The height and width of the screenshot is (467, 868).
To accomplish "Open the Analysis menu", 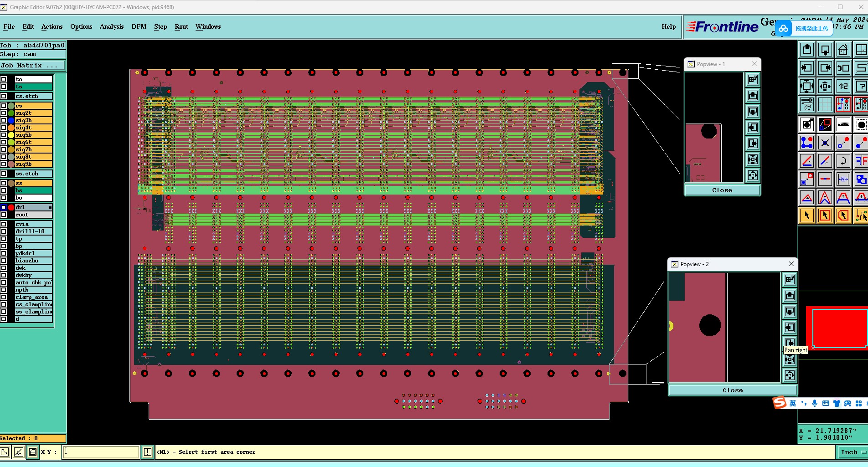I will (112, 26).
